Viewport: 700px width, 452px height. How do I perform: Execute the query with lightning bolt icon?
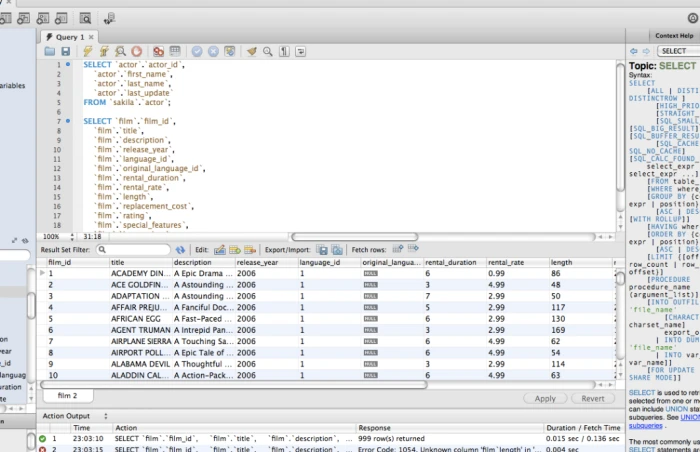pos(88,51)
